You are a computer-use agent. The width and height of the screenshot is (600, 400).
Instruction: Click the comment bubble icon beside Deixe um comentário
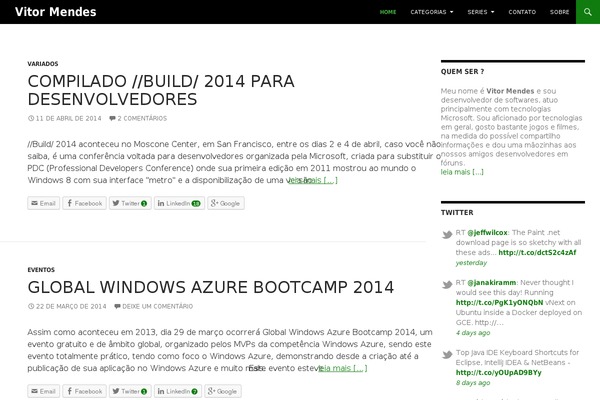pyautogui.click(x=117, y=306)
